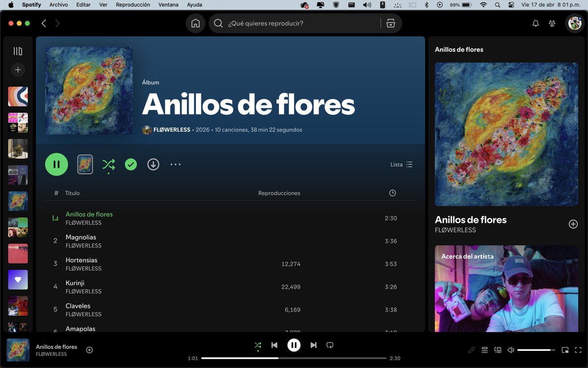Open macOS Control Center icon

click(512, 5)
